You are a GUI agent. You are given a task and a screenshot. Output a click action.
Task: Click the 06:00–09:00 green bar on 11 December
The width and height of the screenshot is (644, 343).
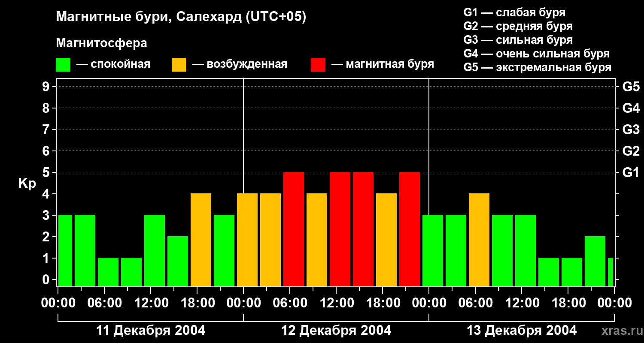click(108, 272)
